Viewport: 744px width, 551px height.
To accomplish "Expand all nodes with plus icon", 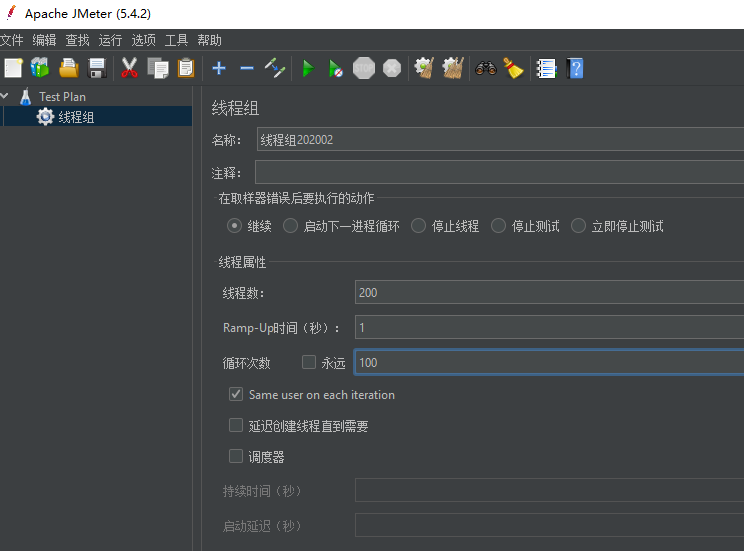I will tap(219, 68).
